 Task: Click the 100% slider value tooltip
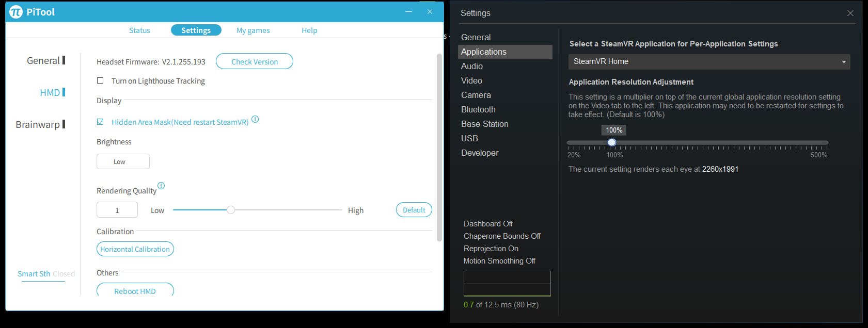coord(614,130)
